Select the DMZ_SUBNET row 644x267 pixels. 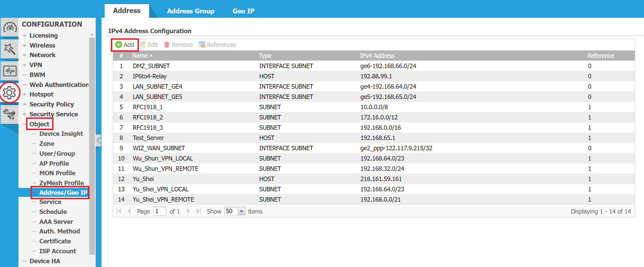pos(374,66)
